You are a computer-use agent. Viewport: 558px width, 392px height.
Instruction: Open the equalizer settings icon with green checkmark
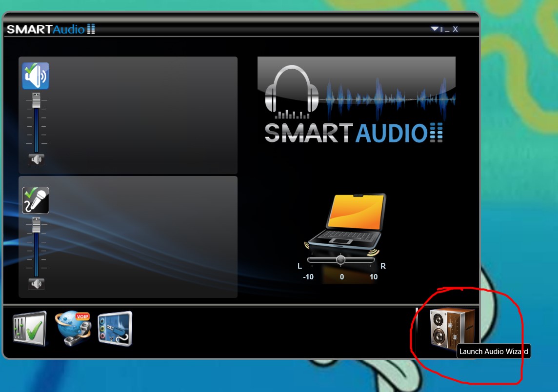[30, 329]
